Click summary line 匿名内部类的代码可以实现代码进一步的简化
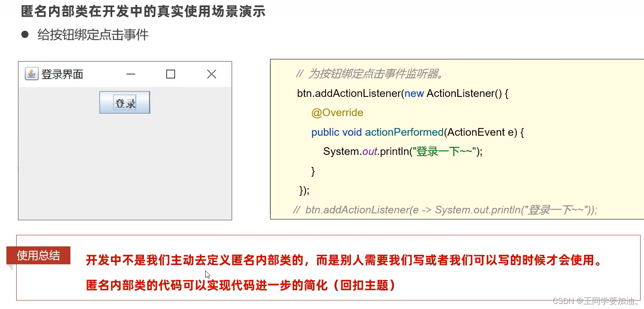Screen dimensions: 644x309 pyautogui.click(x=241, y=285)
